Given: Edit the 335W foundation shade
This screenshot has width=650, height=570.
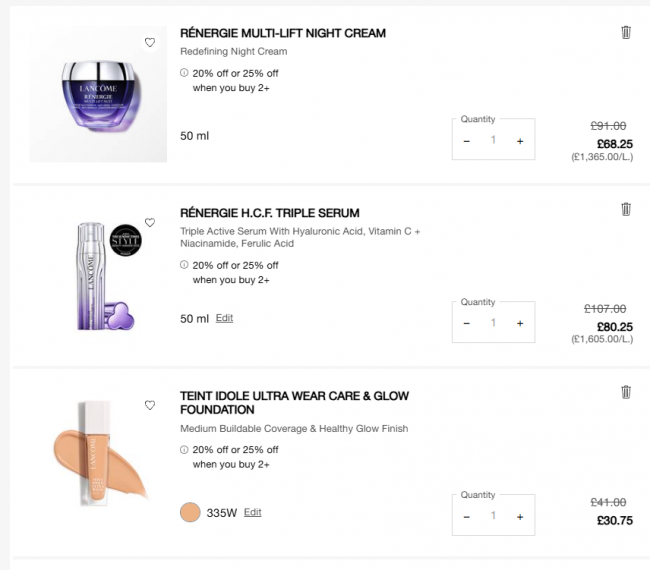Looking at the screenshot, I should click(252, 512).
